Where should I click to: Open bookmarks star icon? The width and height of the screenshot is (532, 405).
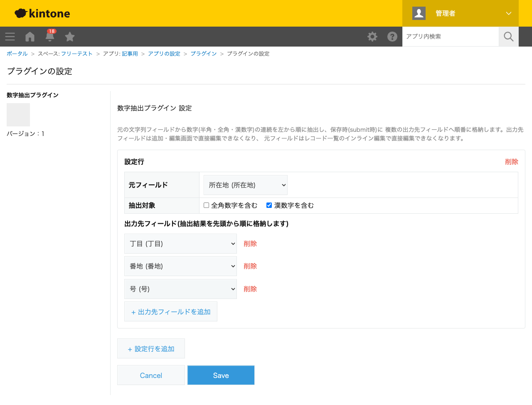click(70, 37)
